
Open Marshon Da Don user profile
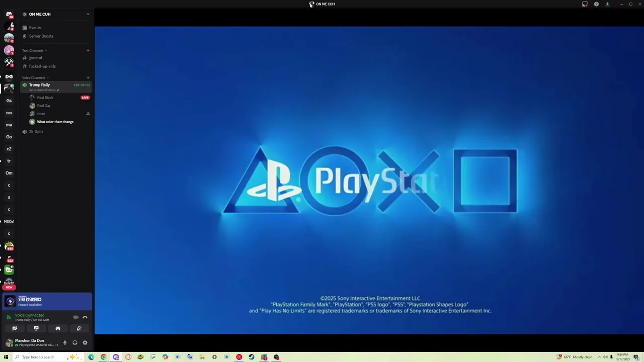click(32, 342)
